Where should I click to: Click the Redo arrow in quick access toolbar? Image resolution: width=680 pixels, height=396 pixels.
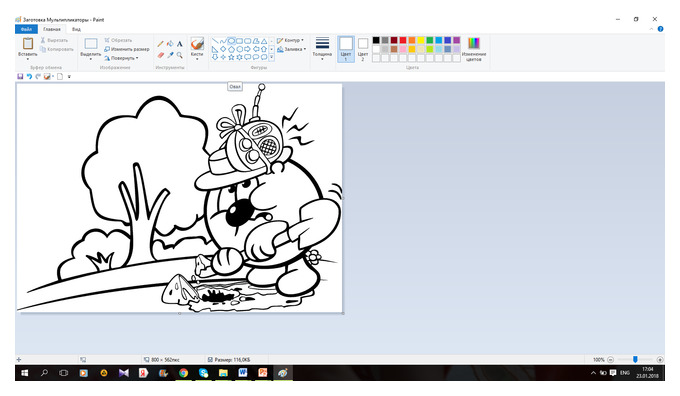click(38, 76)
